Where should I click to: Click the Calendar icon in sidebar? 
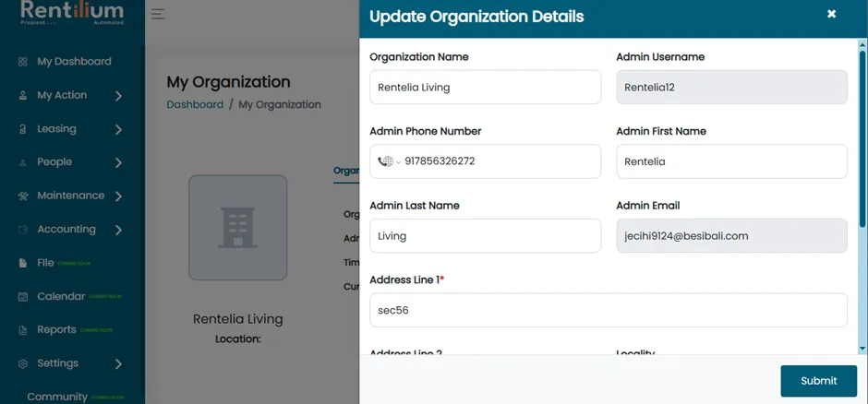[23, 297]
